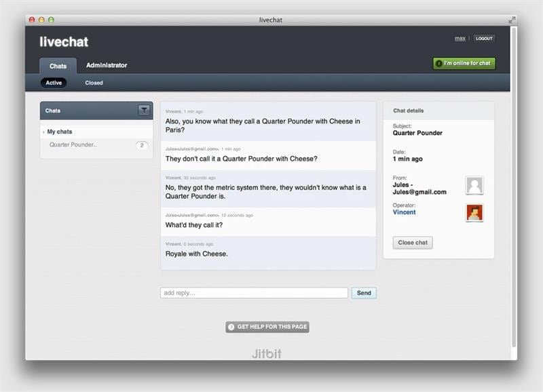Click the Jitbit footer logo
543x392 pixels.
pyautogui.click(x=267, y=353)
